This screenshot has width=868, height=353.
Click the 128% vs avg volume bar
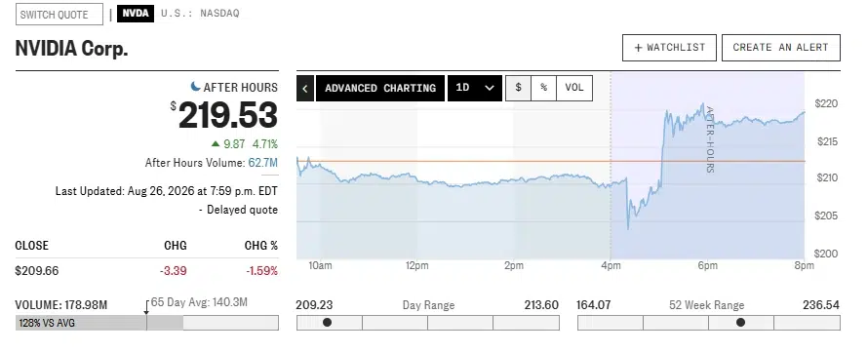pyautogui.click(x=99, y=323)
